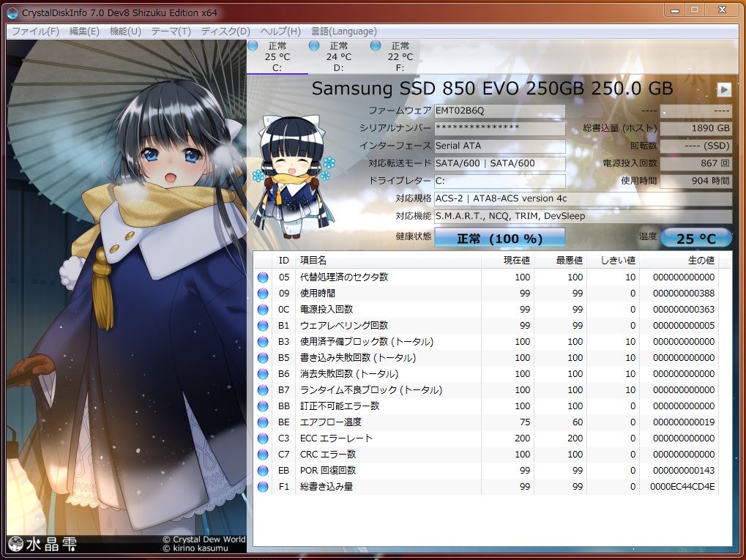Click the しきい値 column header

pos(613,261)
